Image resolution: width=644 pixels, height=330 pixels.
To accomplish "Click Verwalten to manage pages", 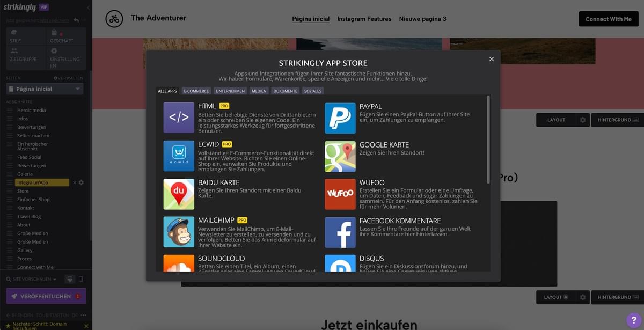I will coord(68,78).
